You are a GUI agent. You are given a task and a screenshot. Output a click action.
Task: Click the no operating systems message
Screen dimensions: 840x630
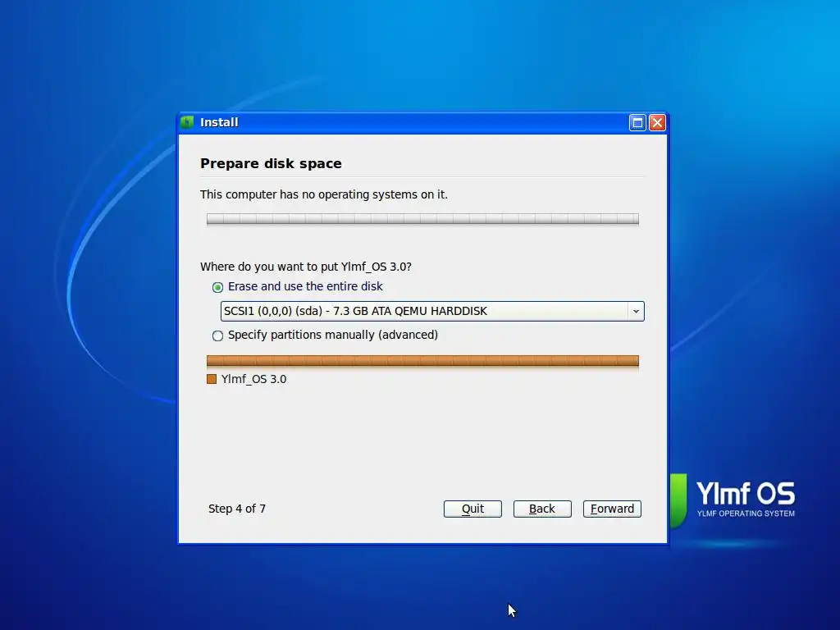(323, 194)
